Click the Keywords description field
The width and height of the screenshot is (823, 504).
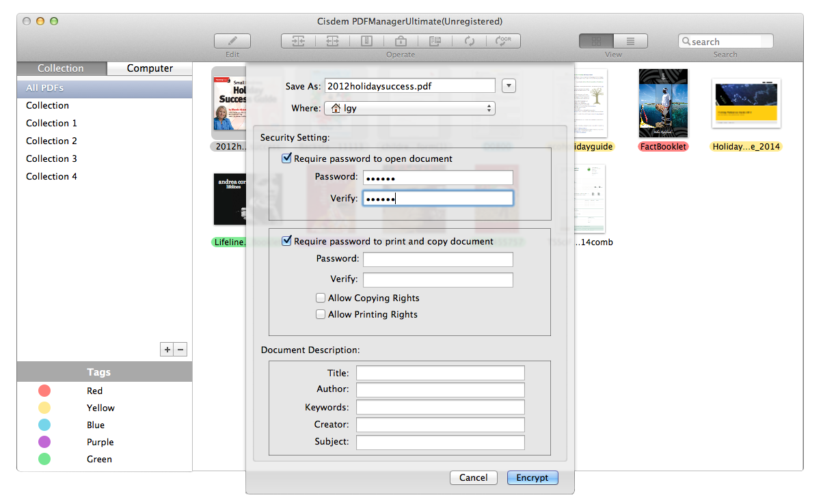440,407
